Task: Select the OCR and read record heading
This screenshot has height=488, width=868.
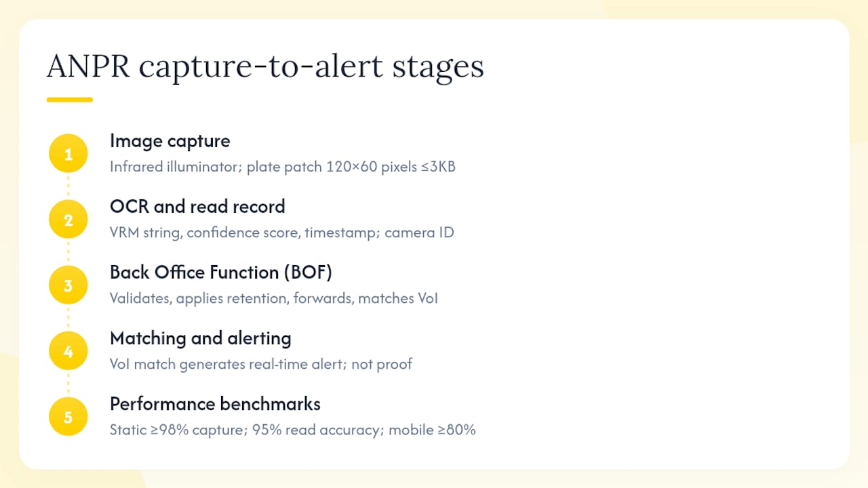Action: click(197, 206)
